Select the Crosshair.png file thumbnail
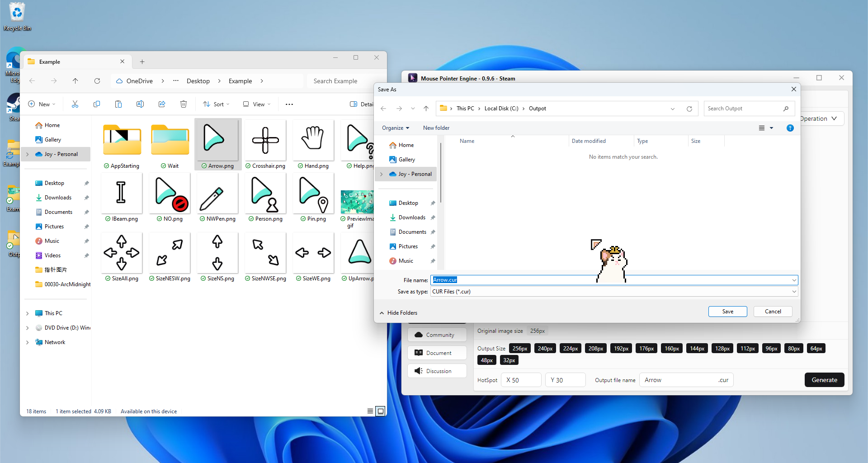The width and height of the screenshot is (868, 463). (265, 141)
